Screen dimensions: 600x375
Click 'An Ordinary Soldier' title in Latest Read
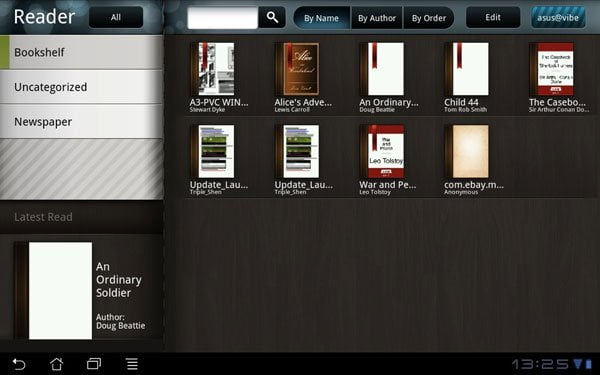point(119,280)
